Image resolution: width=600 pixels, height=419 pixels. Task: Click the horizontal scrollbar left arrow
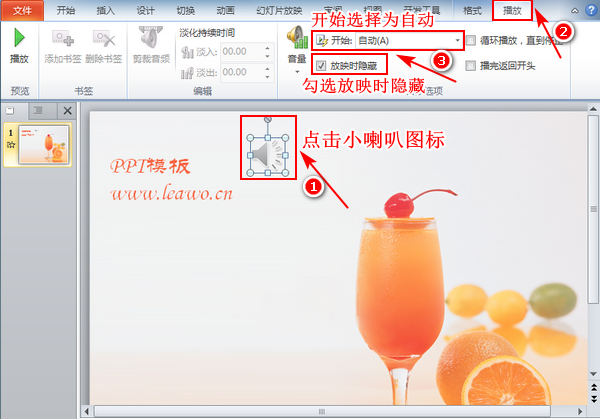[87, 412]
